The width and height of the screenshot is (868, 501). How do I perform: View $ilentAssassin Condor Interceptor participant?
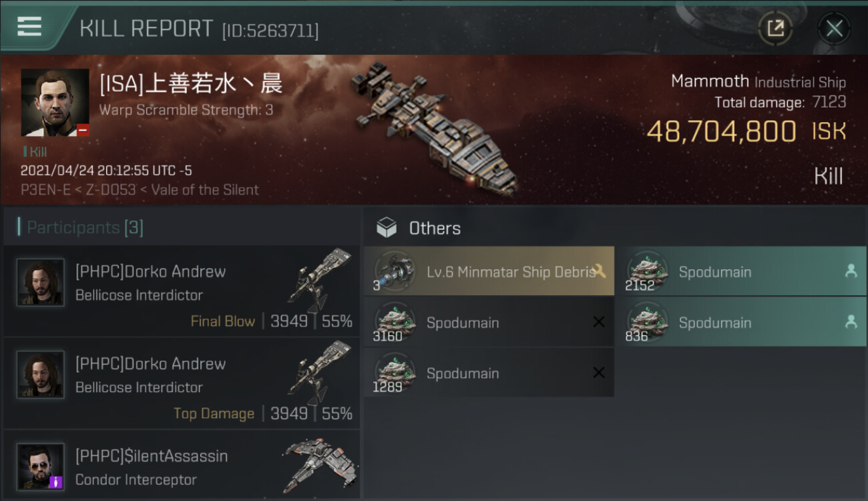[x=182, y=466]
